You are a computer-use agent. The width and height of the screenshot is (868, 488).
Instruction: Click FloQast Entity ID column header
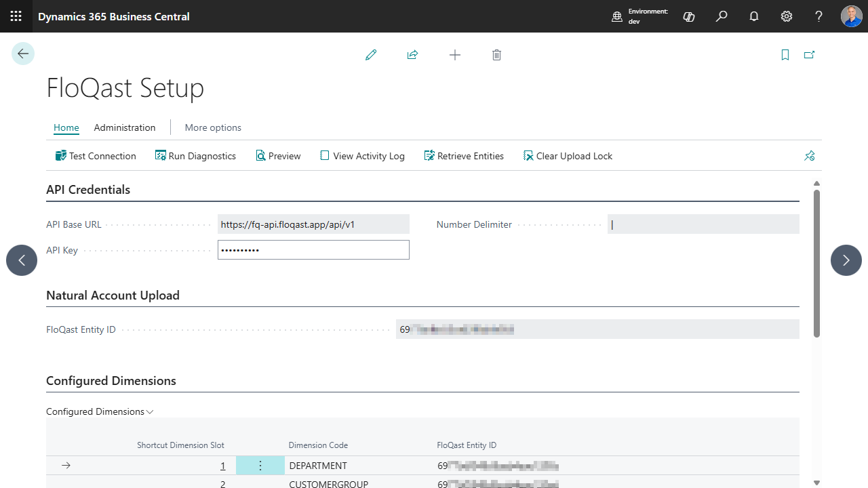click(467, 445)
